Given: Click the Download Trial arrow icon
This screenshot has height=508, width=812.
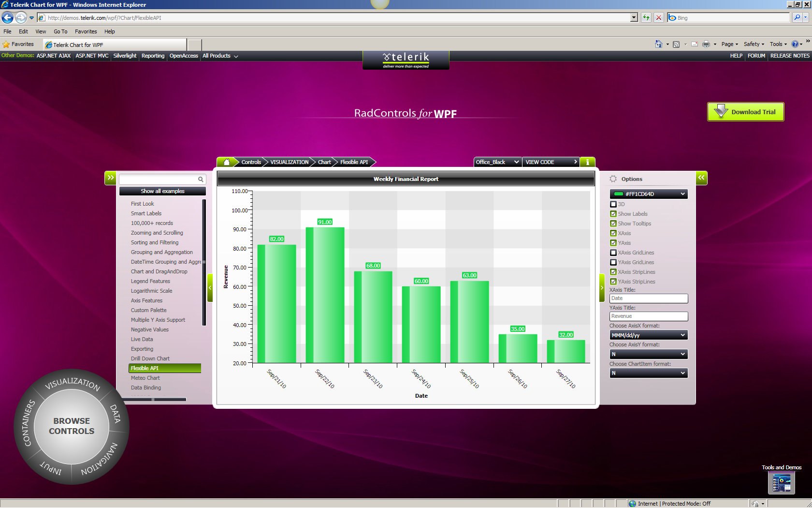Looking at the screenshot, I should tap(721, 111).
